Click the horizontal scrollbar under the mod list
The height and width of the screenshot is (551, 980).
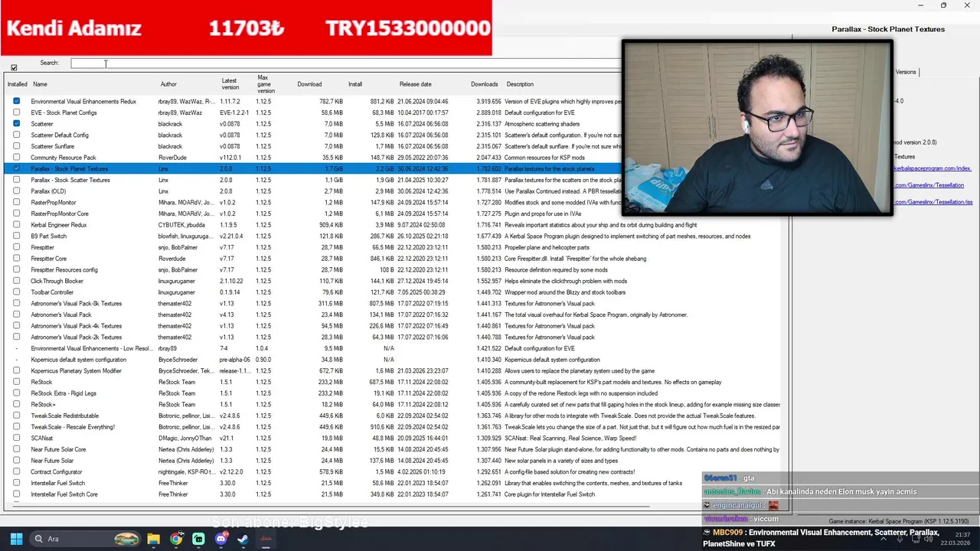pyautogui.click(x=329, y=507)
